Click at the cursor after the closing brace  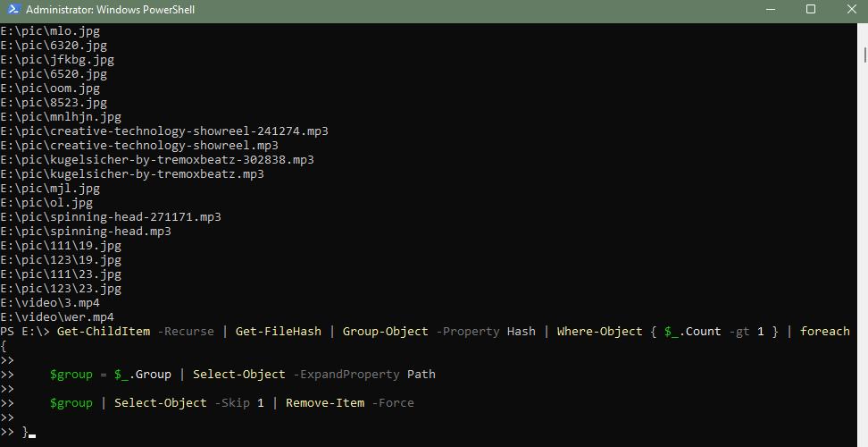point(32,433)
